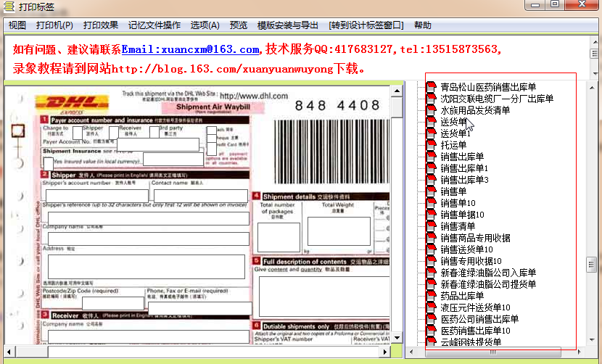Open the 帮助 menu
This screenshot has height=364, width=602.
click(x=423, y=25)
